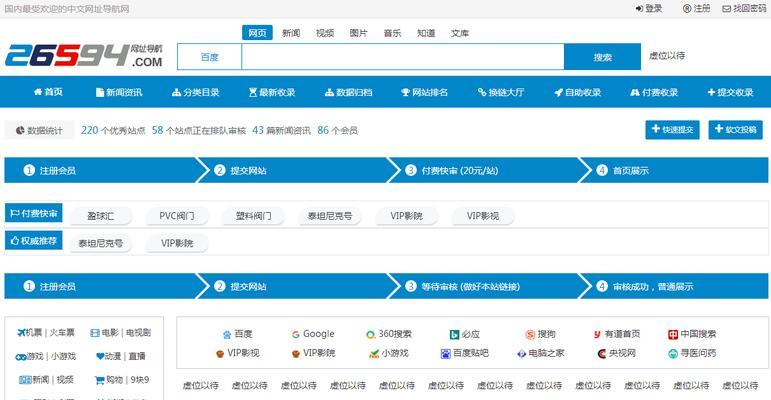Open the 电脑之家 link
The height and width of the screenshot is (400, 771).
coord(540,353)
